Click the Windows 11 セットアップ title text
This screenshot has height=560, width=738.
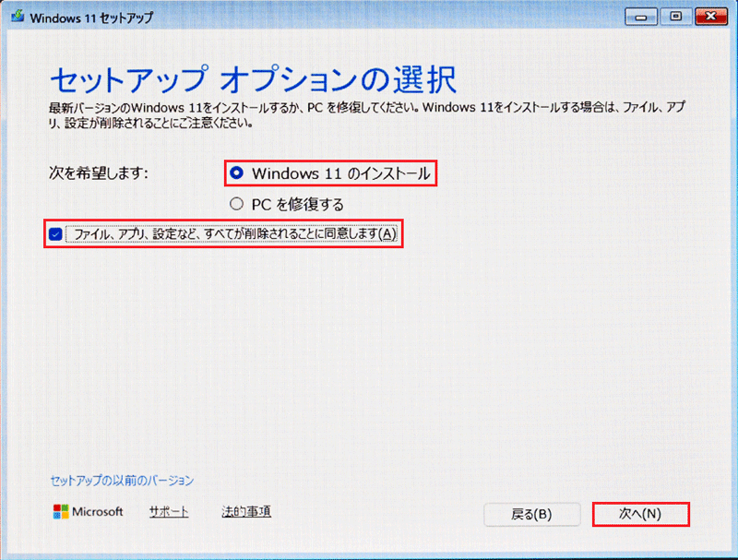click(91, 18)
